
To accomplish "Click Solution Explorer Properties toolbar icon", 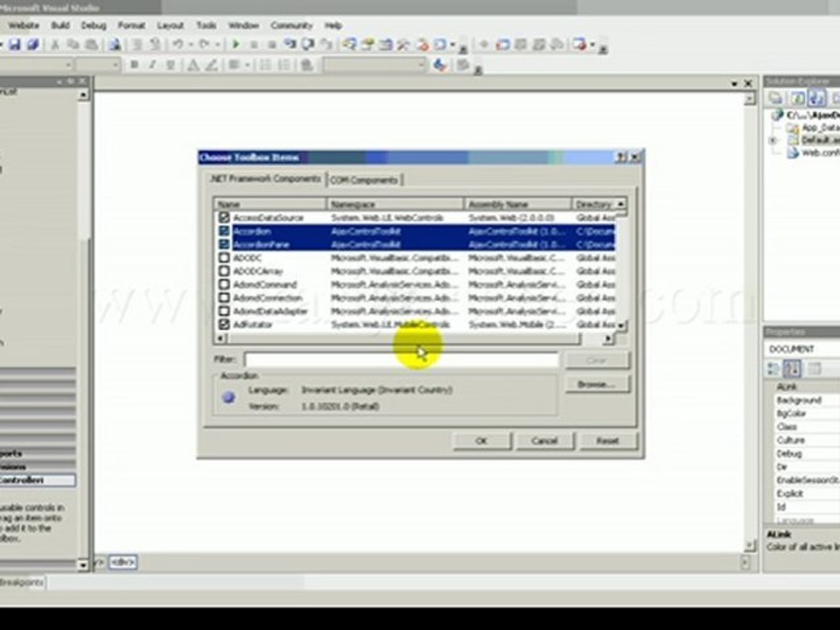I will 775,98.
